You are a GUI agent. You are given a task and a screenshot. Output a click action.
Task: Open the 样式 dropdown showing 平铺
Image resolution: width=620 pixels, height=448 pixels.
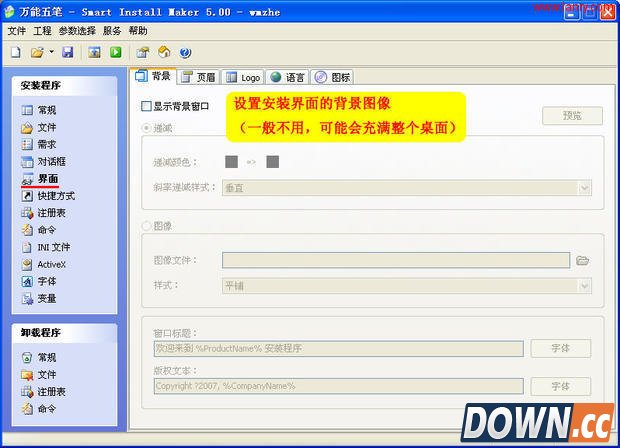point(406,286)
